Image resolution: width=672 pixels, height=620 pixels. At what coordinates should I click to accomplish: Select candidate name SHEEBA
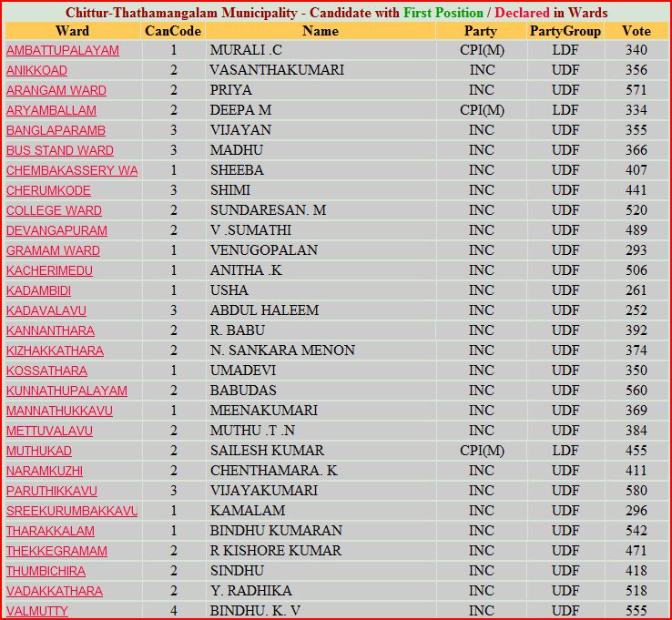click(237, 170)
